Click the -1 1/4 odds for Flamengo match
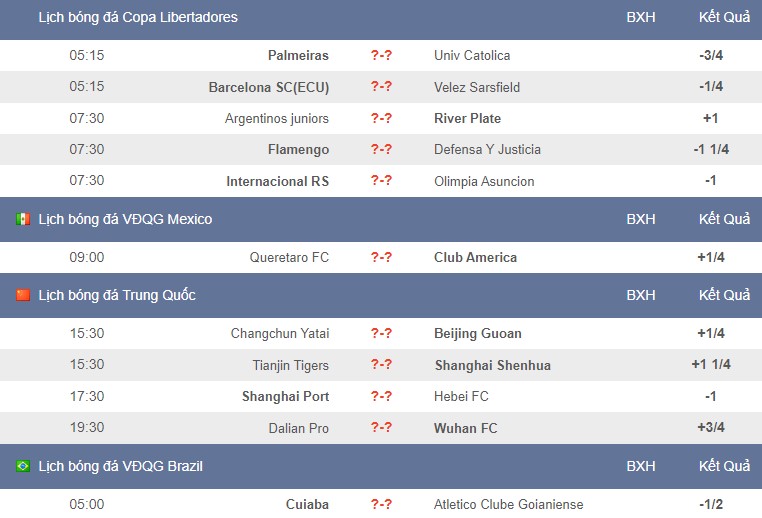 [x=711, y=149]
